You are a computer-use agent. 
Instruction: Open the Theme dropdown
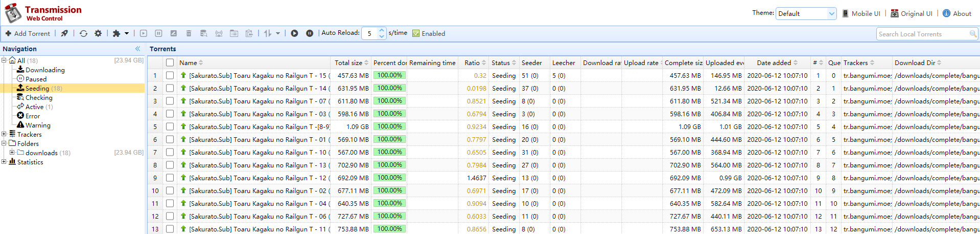[806, 13]
